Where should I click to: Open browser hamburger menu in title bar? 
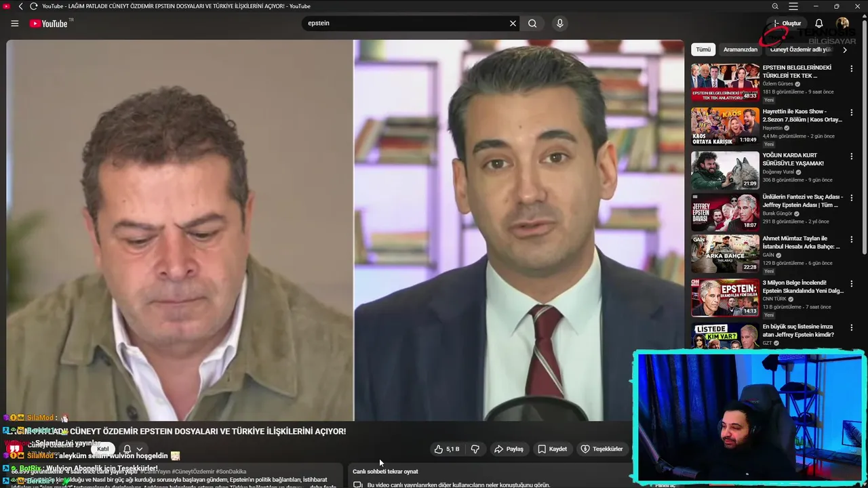pyautogui.click(x=793, y=6)
